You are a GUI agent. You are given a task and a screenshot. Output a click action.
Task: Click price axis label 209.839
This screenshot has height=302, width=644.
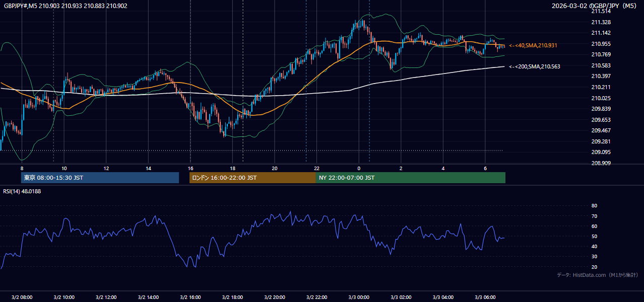click(x=601, y=109)
